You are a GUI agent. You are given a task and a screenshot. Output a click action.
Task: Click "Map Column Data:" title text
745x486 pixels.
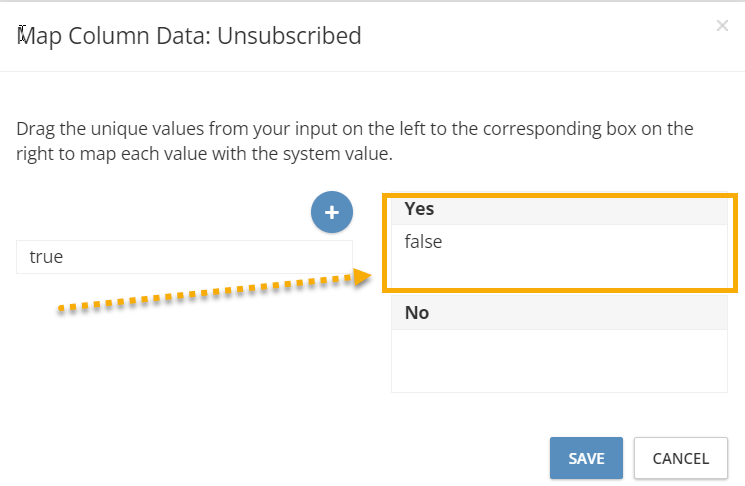114,36
